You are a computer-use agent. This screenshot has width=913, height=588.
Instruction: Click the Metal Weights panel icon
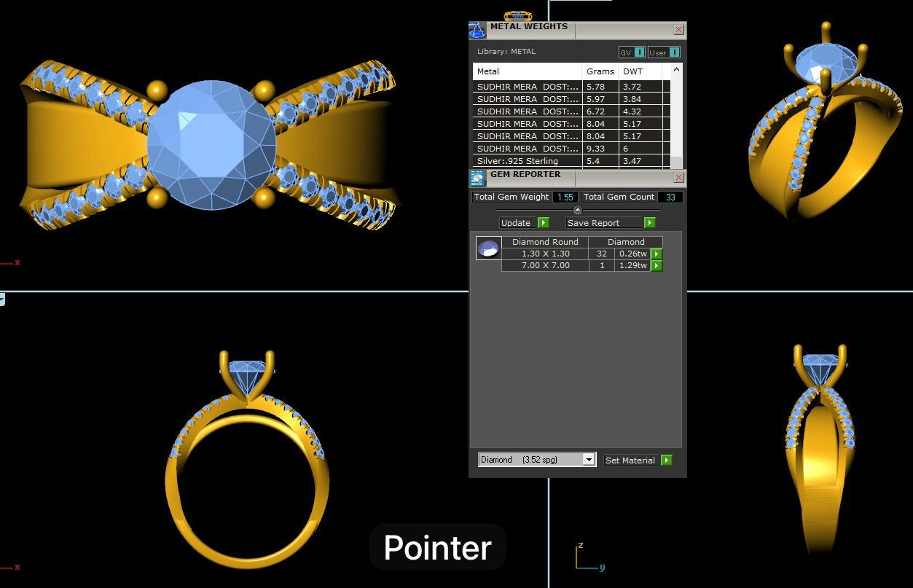pos(477,31)
